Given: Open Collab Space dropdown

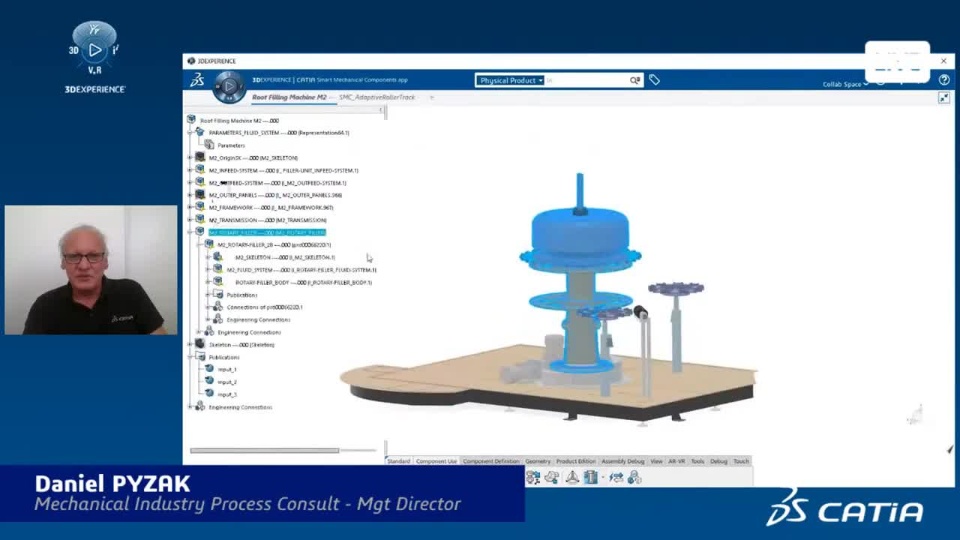Looking at the screenshot, I should (845, 84).
